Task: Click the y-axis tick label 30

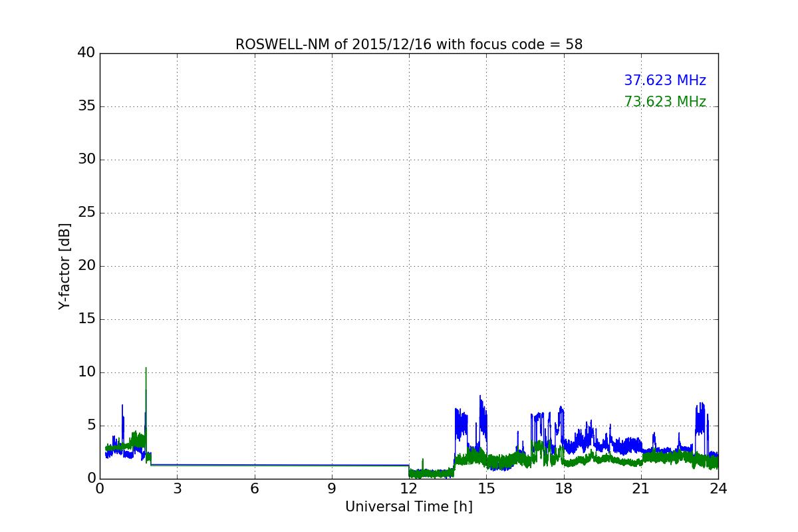Action: click(86, 160)
